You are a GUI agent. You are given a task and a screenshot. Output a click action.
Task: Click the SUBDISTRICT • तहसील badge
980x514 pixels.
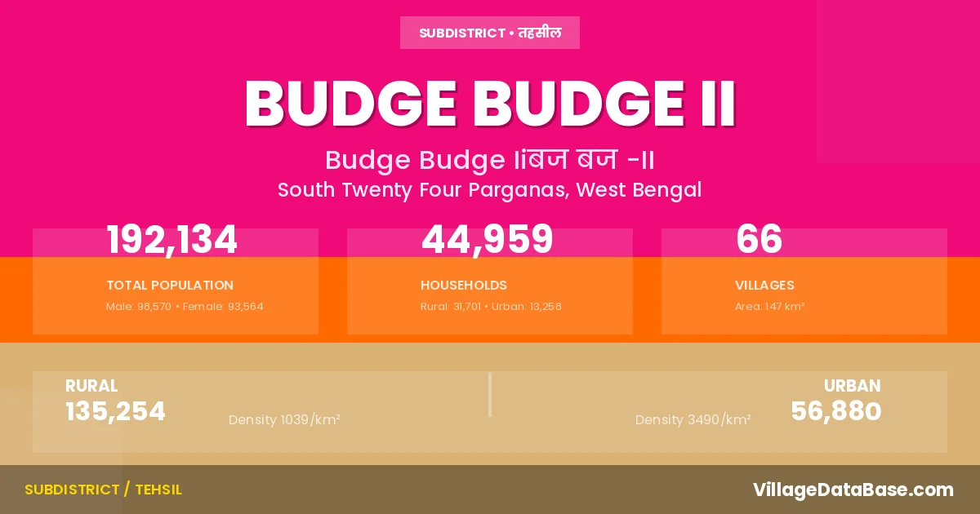(x=490, y=33)
